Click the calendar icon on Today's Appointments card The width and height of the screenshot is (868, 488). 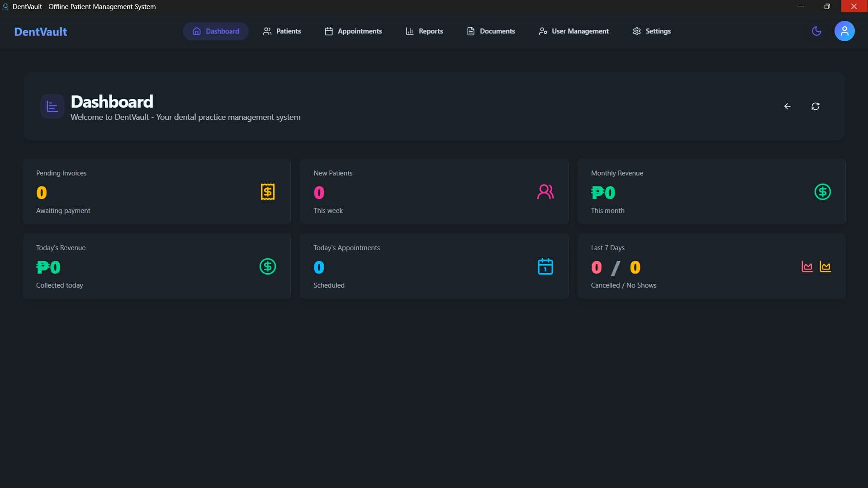tap(545, 266)
